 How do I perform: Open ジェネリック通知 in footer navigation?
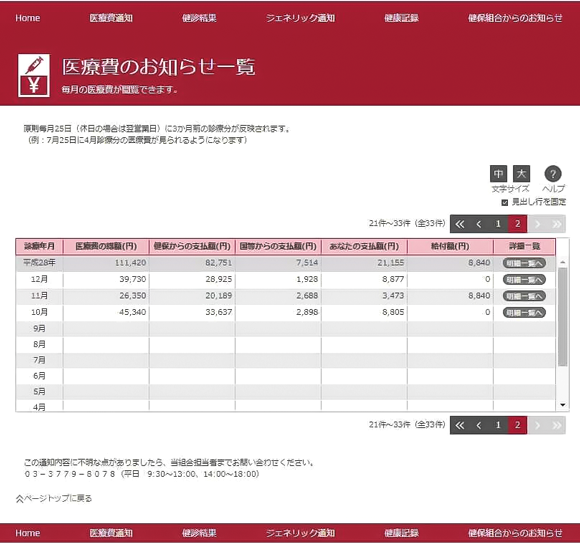pos(300,533)
